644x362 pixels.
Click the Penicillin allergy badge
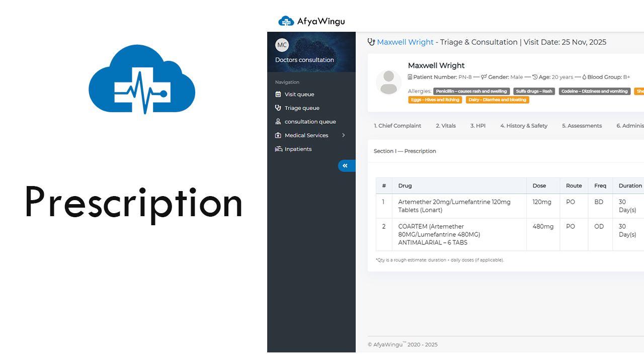471,92
